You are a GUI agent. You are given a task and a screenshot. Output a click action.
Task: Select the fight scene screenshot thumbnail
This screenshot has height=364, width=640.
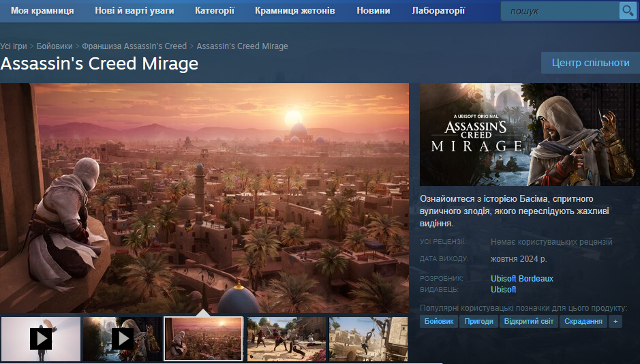tap(286, 338)
